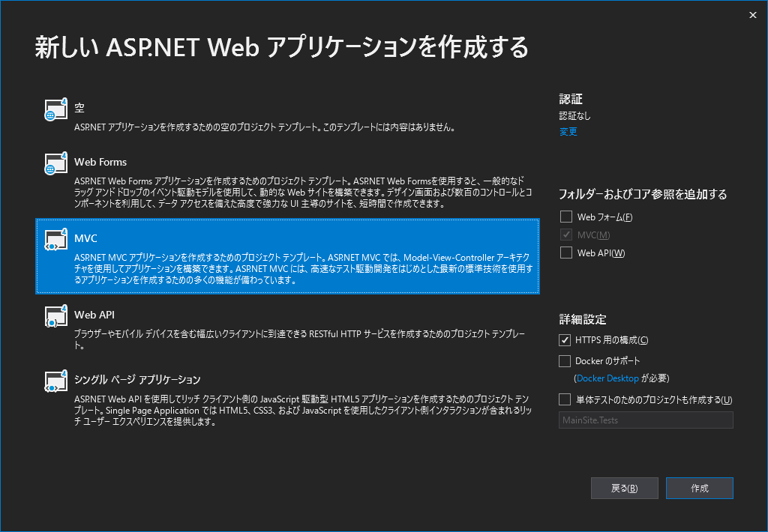
Task: Click the Web Forms template icon
Action: (x=55, y=163)
